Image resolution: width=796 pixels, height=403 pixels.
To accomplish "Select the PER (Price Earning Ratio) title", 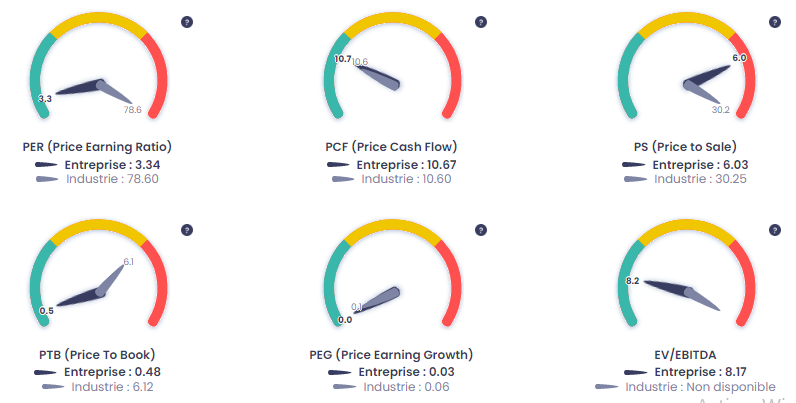I will 97,147.
